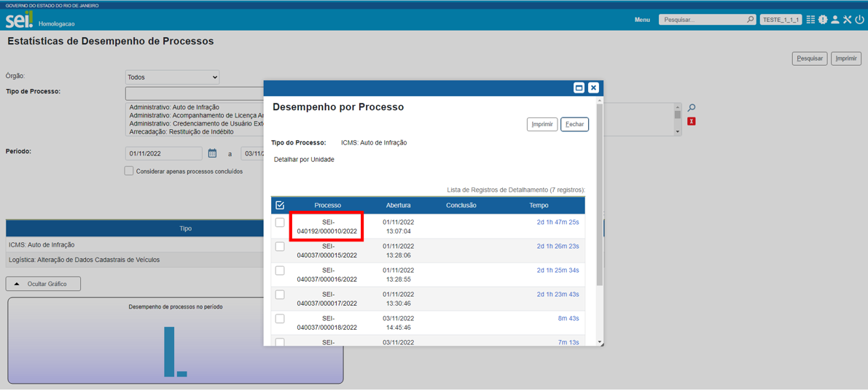Open the TESTE_1_1_1 unit selector
This screenshot has height=391, width=868.
781,20
